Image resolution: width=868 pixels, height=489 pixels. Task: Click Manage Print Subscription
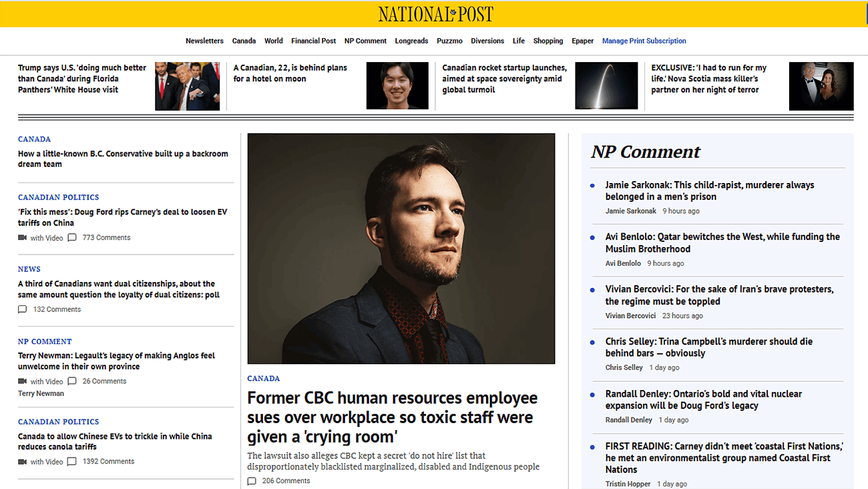pos(644,41)
